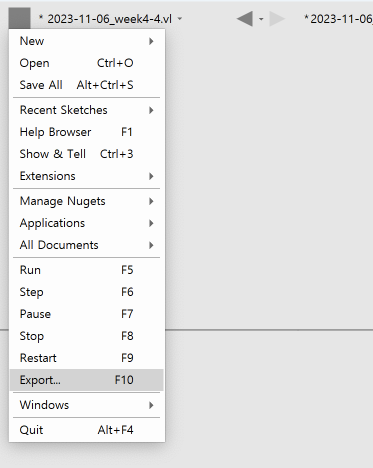Expand the New submenu
The width and height of the screenshot is (373, 468).
coord(87,41)
